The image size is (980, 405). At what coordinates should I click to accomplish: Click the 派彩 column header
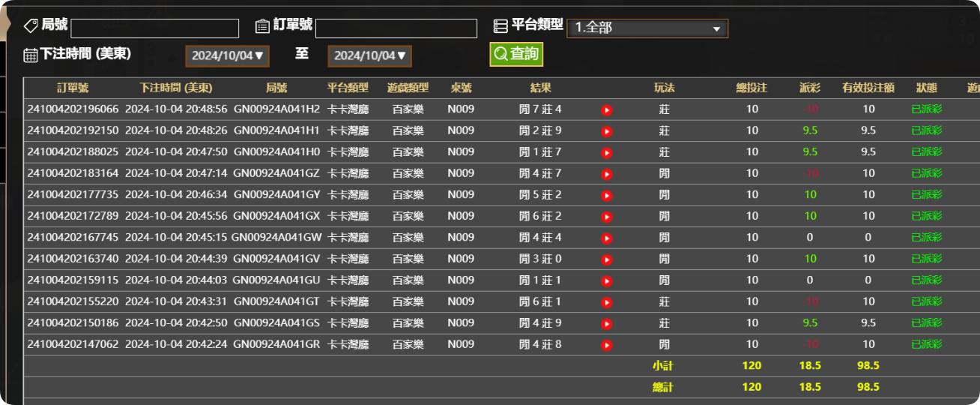click(x=810, y=88)
